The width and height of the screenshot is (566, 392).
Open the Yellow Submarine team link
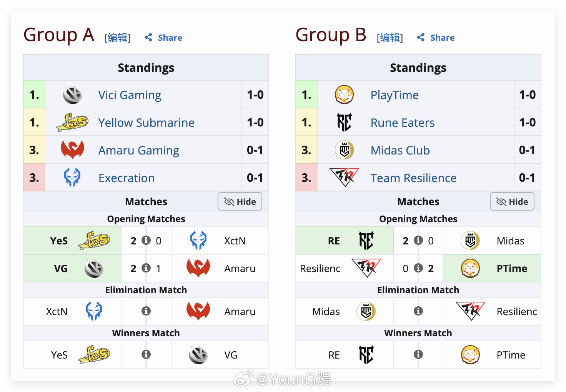point(146,123)
